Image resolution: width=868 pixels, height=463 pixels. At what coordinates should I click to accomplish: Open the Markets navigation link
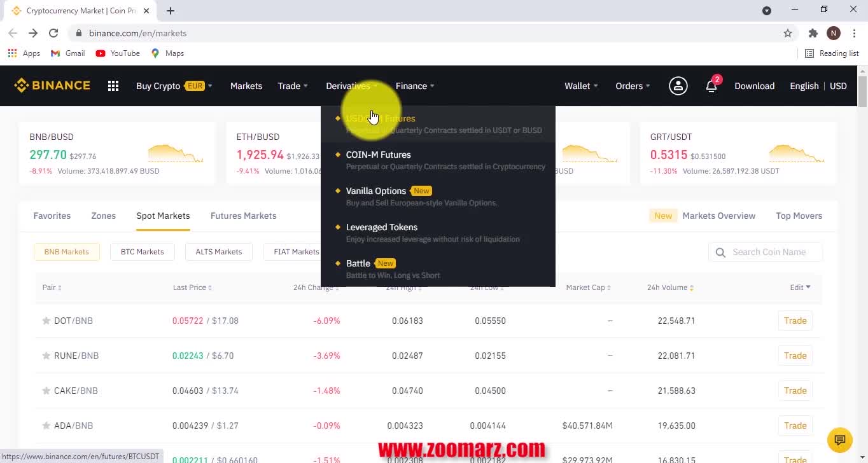pyautogui.click(x=246, y=86)
